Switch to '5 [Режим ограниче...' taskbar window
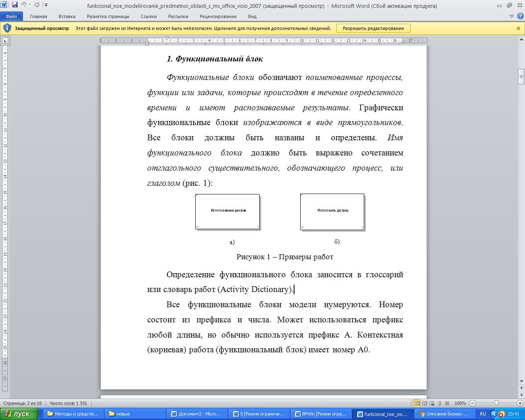Image resolution: width=525 pixels, height=420 pixels. coord(259,414)
